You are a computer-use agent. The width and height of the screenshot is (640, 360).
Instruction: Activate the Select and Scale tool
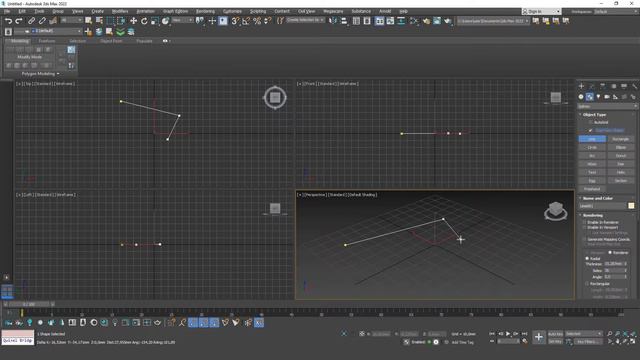point(155,21)
